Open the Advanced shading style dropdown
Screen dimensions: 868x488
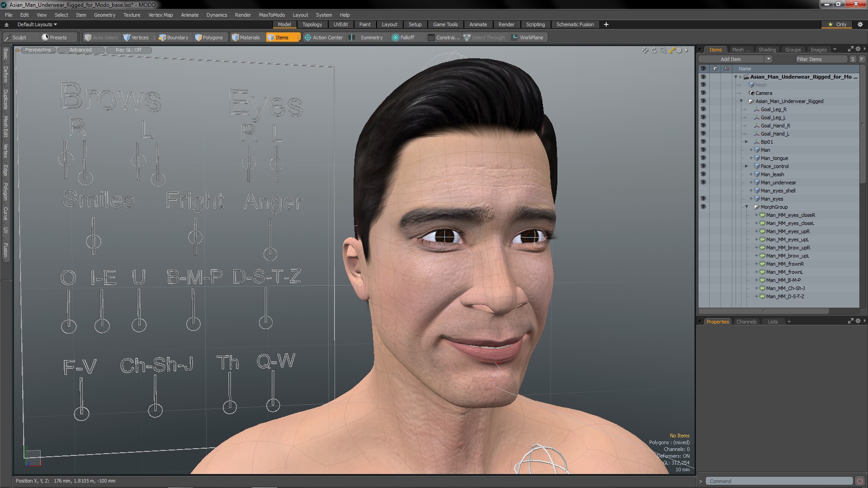[x=80, y=50]
